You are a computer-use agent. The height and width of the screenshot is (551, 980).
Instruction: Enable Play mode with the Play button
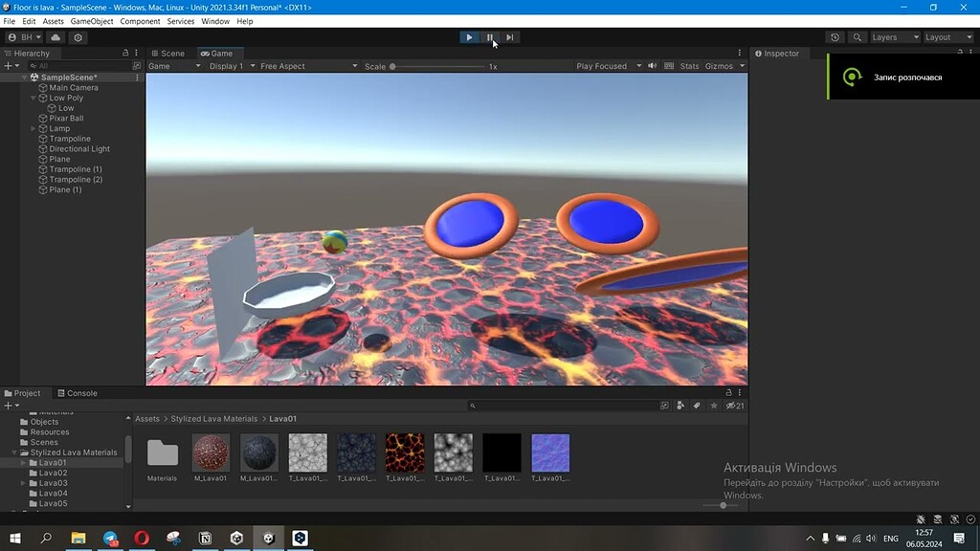pyautogui.click(x=469, y=36)
